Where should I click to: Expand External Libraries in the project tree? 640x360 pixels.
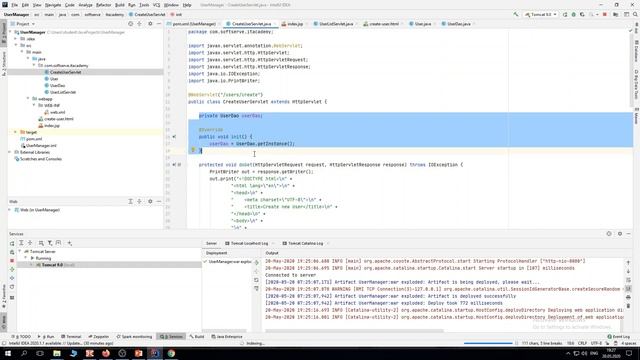coord(11,152)
